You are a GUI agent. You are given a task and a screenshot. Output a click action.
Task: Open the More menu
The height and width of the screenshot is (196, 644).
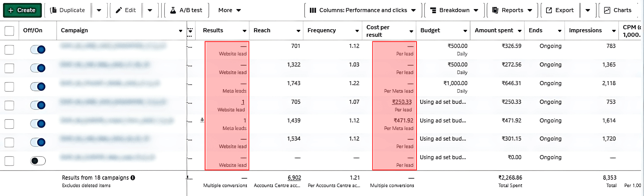tap(229, 10)
